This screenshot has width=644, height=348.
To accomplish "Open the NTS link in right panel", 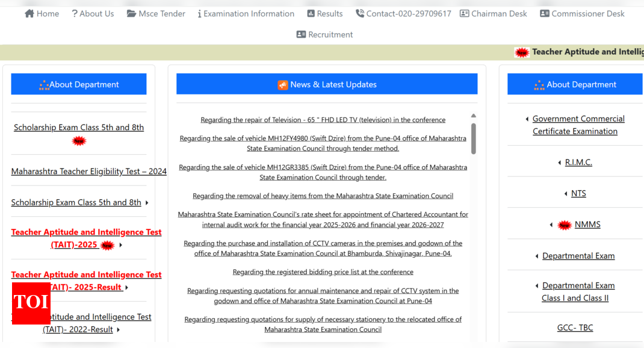I will [x=578, y=193].
